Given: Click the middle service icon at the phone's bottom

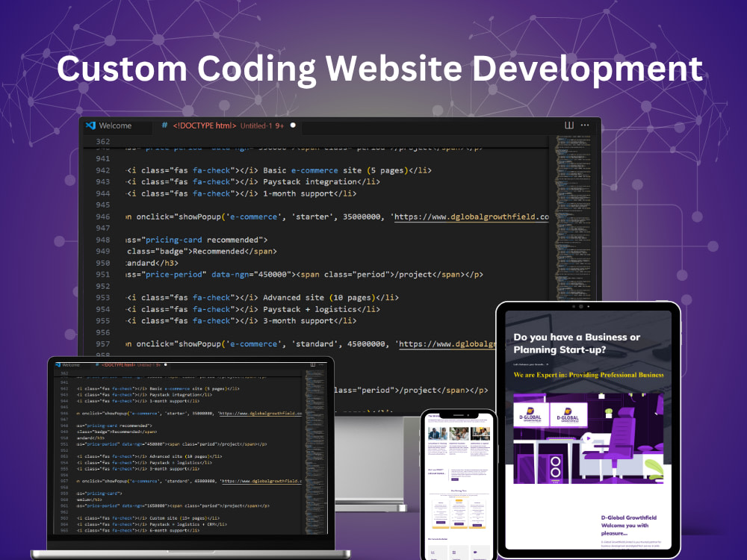Looking at the screenshot, I should (454, 553).
